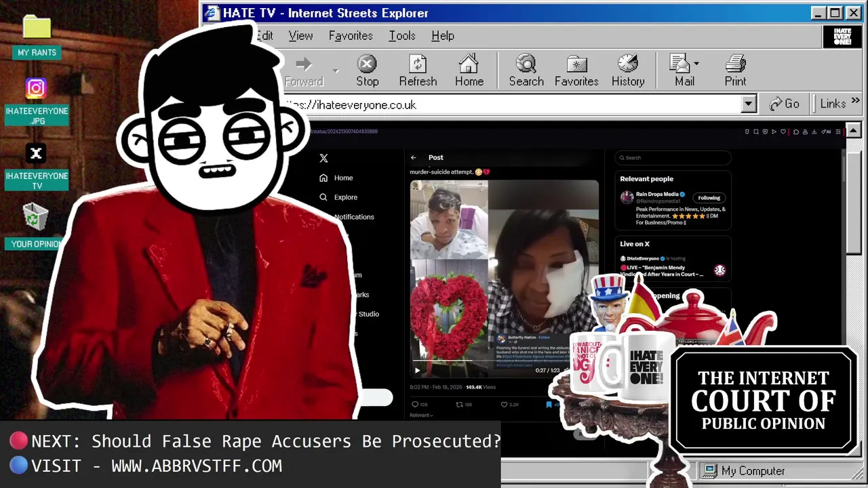Open the Favorites menu in menu bar
The height and width of the screenshot is (488, 868).
click(x=351, y=36)
